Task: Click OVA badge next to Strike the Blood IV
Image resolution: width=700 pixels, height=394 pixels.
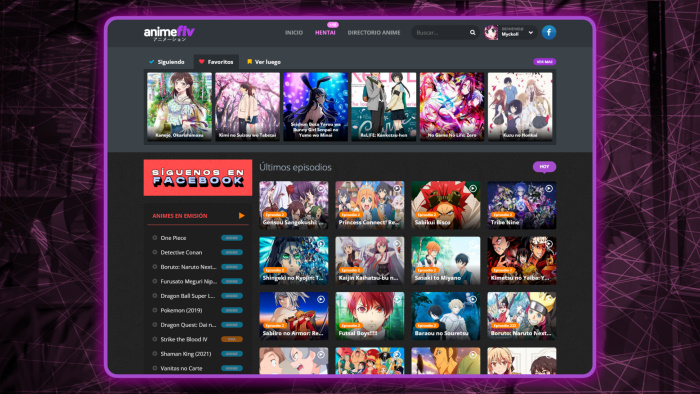Action: point(232,339)
